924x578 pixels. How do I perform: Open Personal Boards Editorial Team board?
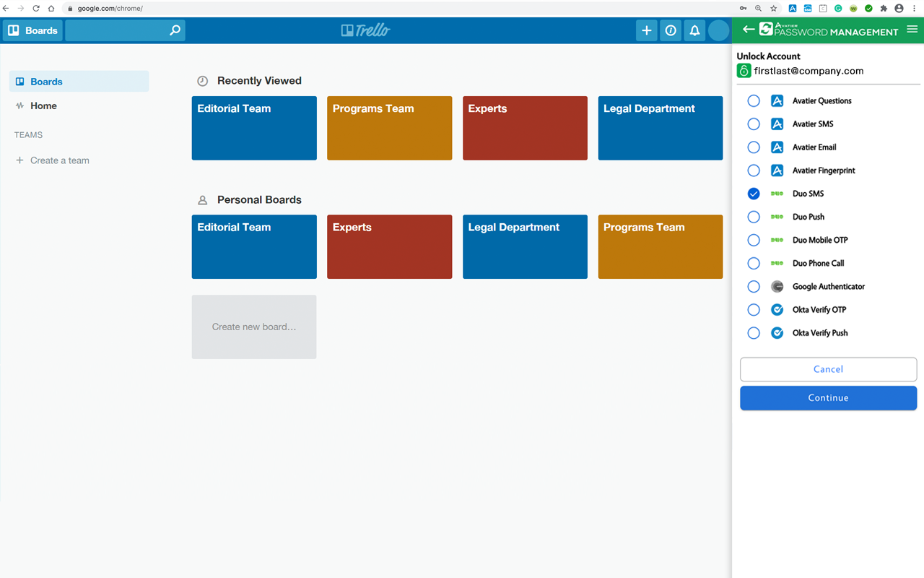click(x=254, y=246)
